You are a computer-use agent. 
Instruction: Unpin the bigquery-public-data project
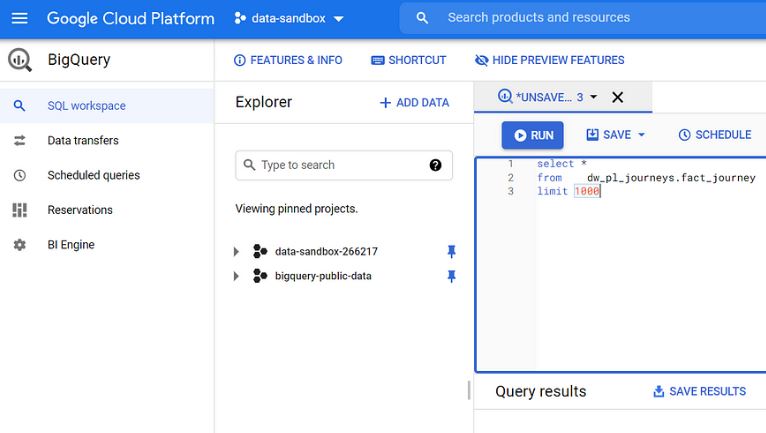(x=451, y=276)
